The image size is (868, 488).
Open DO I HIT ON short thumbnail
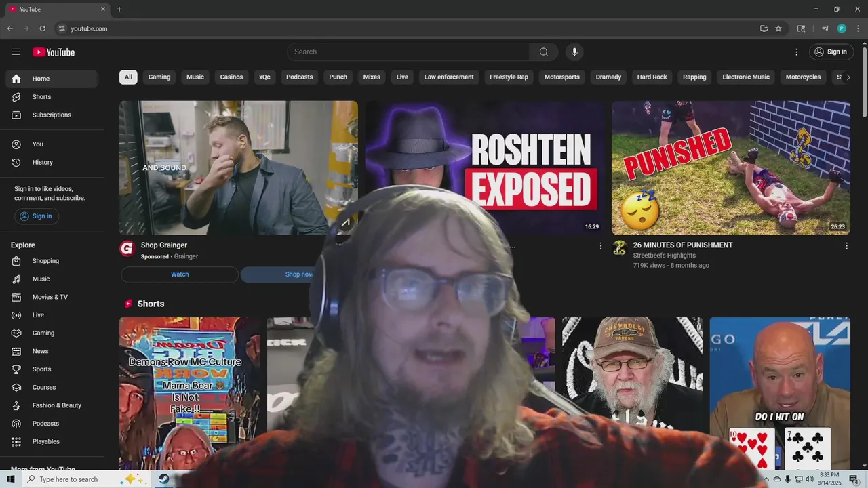780,393
